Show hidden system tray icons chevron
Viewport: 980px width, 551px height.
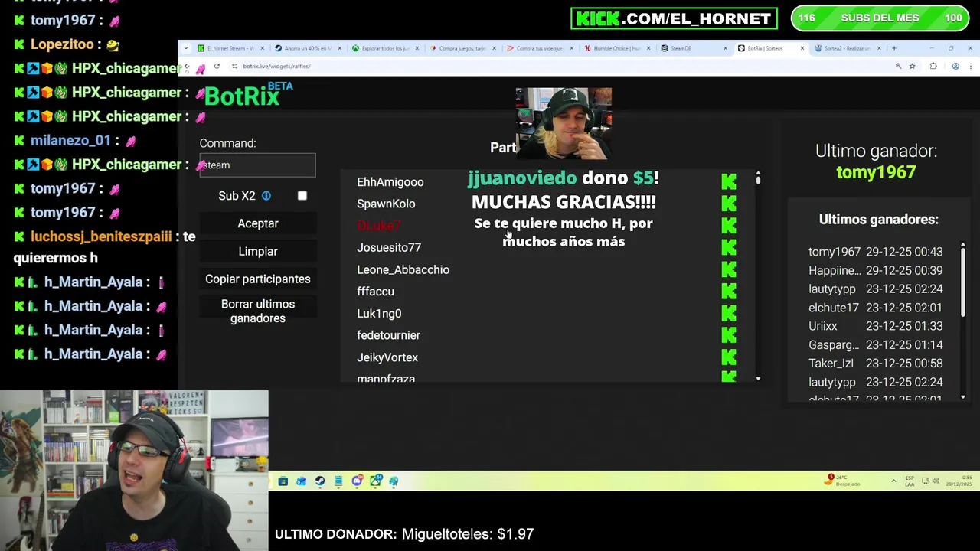(x=893, y=481)
